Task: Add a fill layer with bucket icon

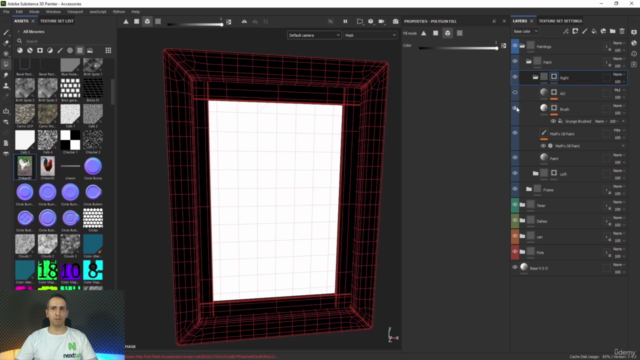Action: pyautogui.click(x=594, y=31)
